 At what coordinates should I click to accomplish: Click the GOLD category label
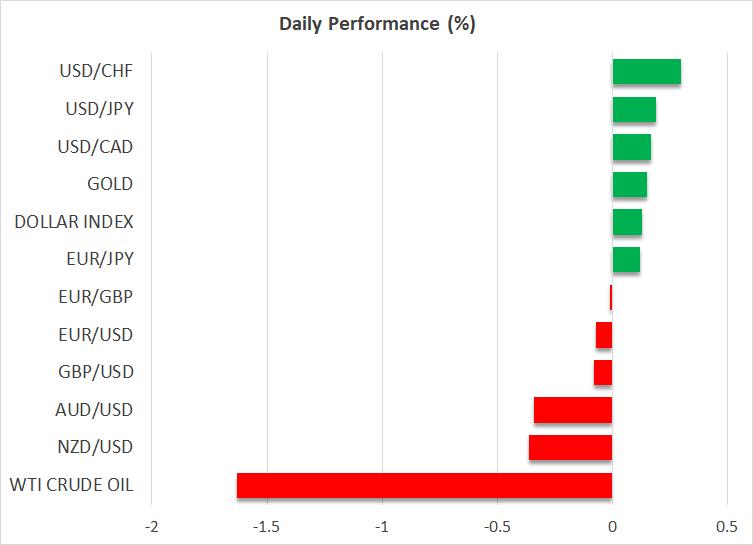point(110,184)
